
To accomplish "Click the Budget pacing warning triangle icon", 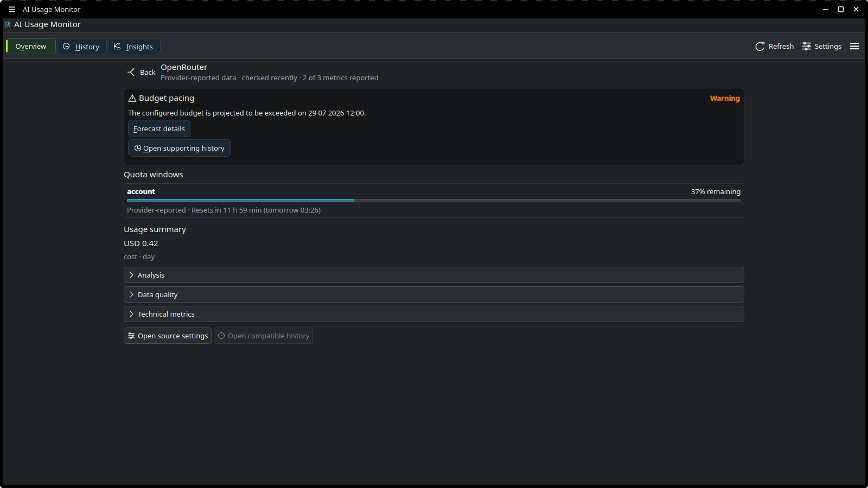I will coord(132,98).
